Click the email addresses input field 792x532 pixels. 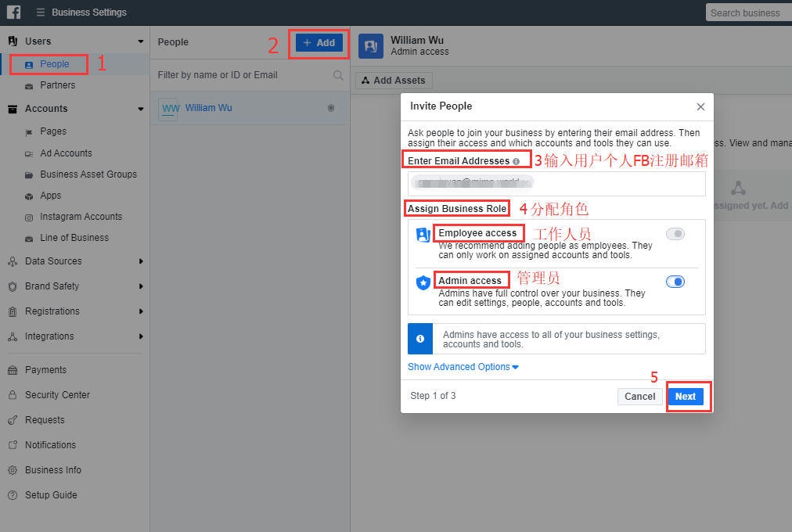pos(556,184)
